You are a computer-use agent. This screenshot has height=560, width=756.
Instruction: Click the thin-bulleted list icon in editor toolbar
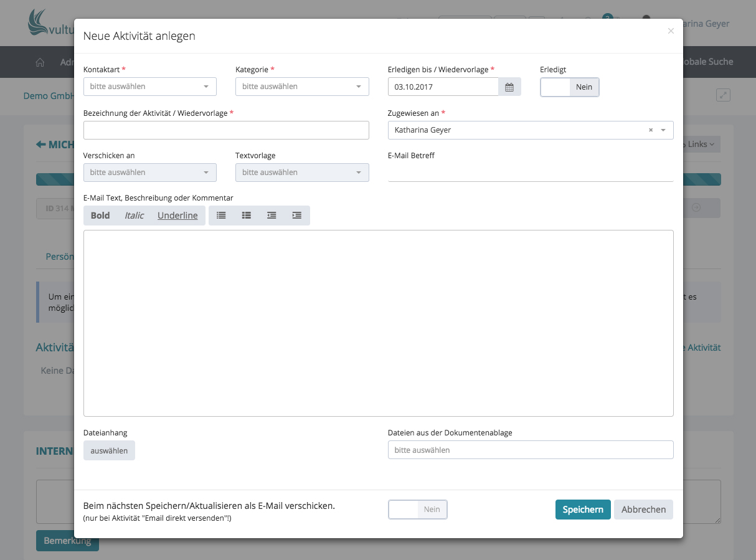221,216
